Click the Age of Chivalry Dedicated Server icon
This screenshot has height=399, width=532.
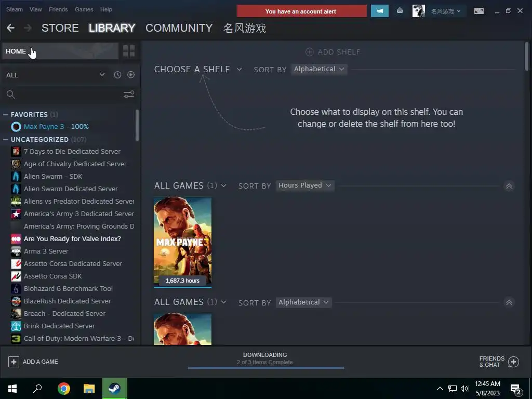point(16,164)
